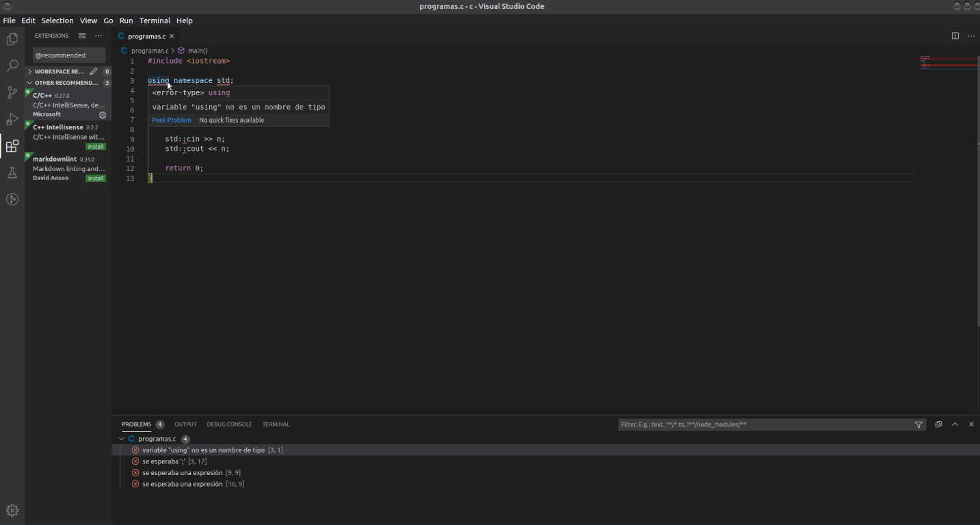Split the editor with the top-right icon
Screen dimensions: 980x525
point(955,36)
